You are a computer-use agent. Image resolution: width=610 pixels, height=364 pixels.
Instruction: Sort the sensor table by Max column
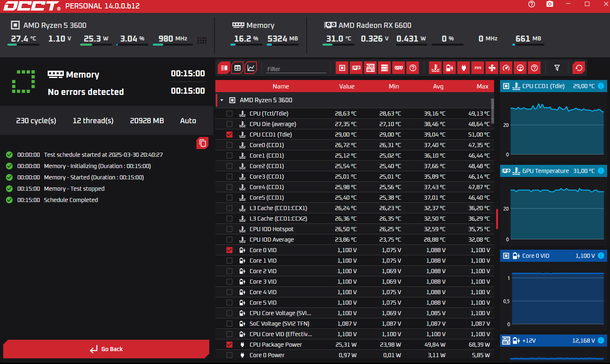coord(482,86)
